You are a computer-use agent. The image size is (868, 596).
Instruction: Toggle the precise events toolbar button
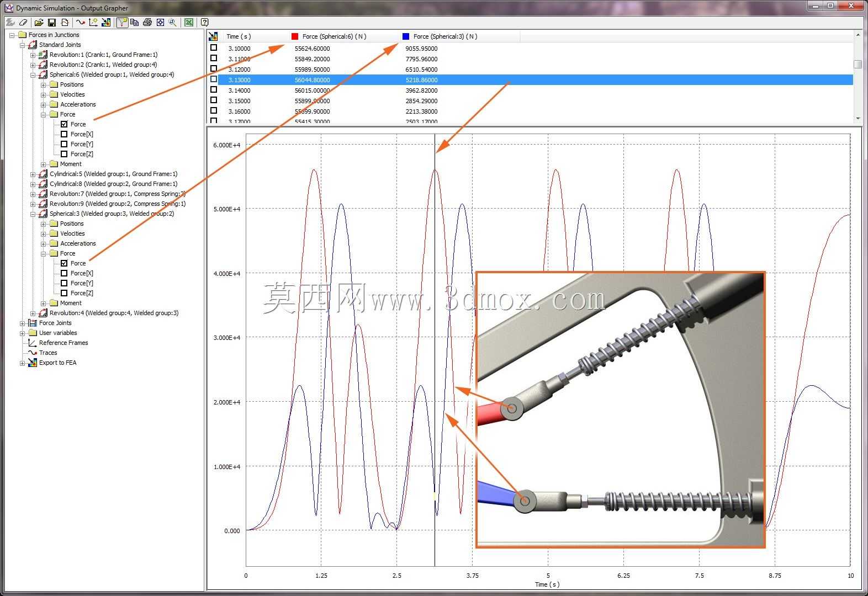tap(122, 23)
